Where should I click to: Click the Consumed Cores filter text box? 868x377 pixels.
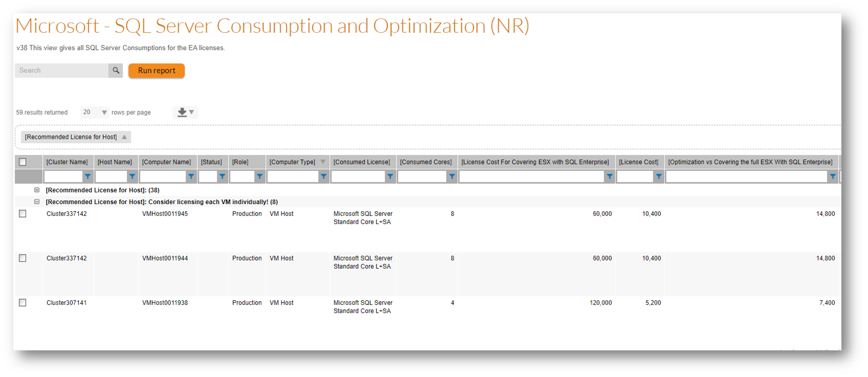[422, 176]
